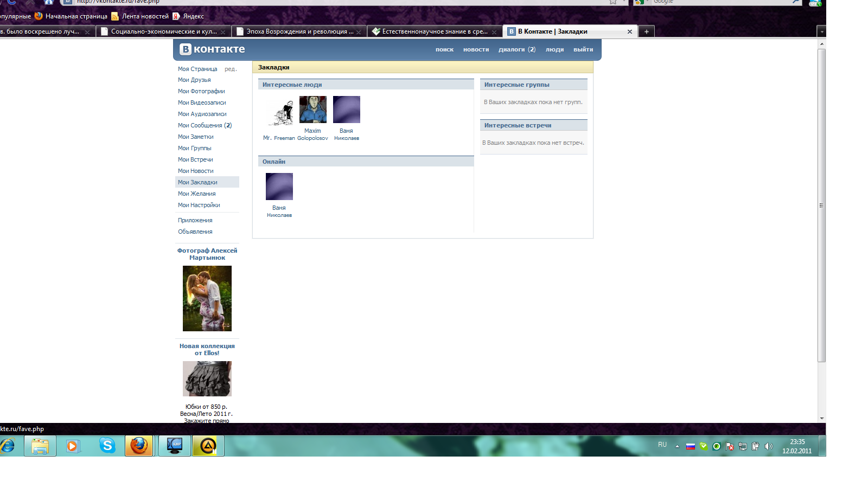Click the VKontakte logo in the header

(x=213, y=49)
